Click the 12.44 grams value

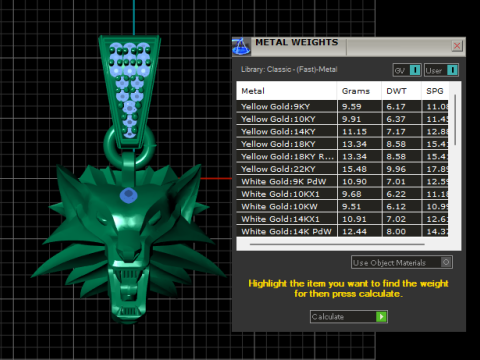coord(354,231)
